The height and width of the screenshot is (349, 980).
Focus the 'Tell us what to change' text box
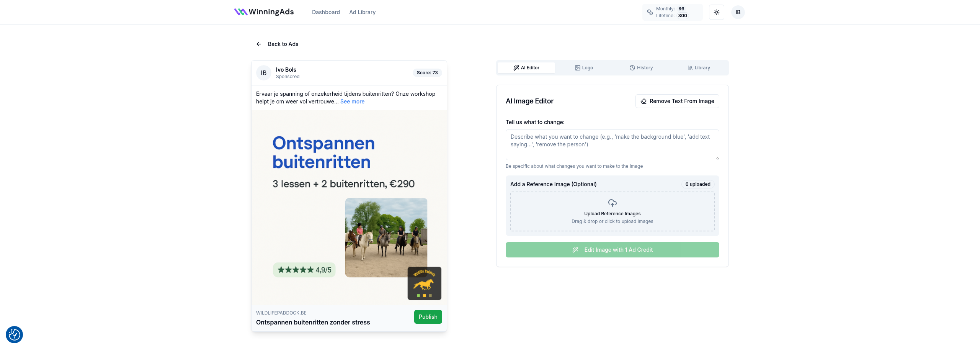pos(612,144)
